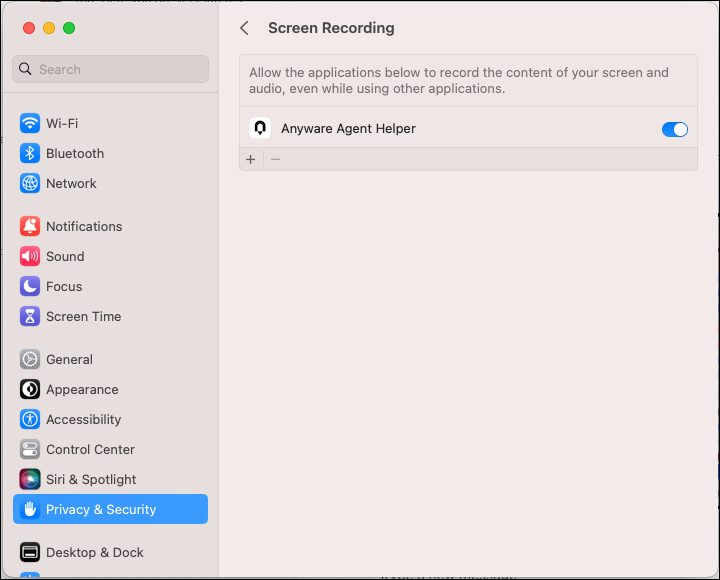Click the Notifications bell icon

click(x=30, y=226)
